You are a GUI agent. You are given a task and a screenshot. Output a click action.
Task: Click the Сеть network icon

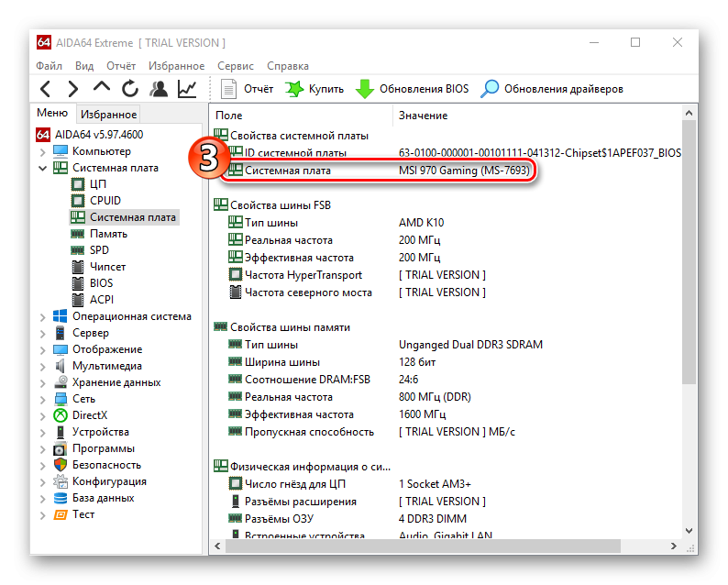pyautogui.click(x=61, y=399)
